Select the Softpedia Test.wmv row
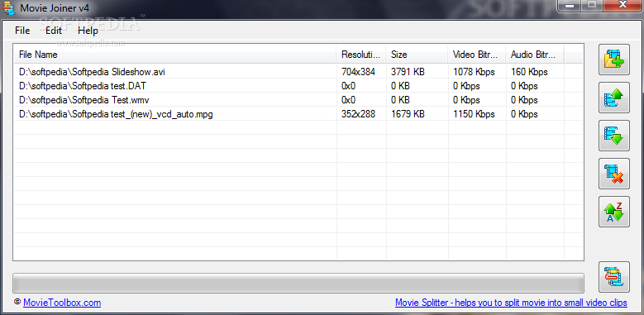 click(298, 100)
